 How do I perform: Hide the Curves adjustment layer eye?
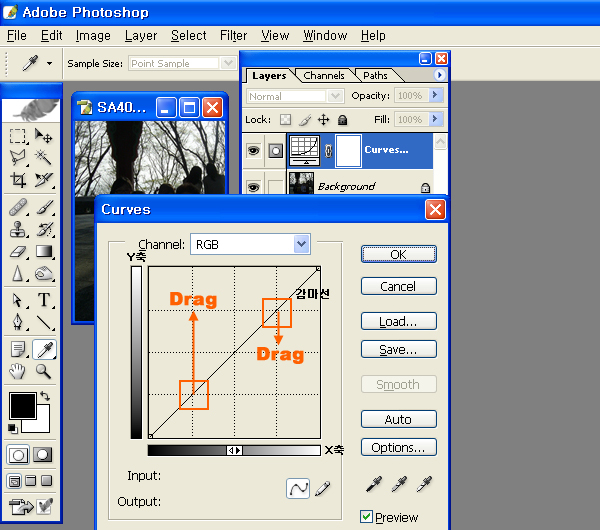(253, 150)
